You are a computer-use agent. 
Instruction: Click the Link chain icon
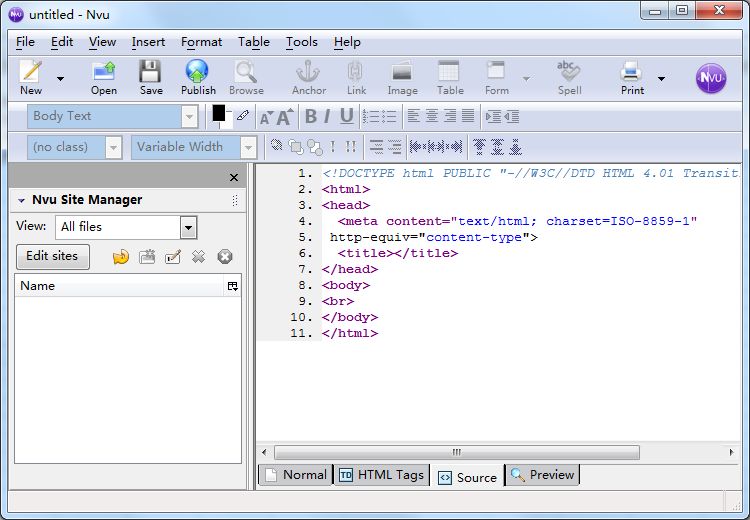coord(356,77)
